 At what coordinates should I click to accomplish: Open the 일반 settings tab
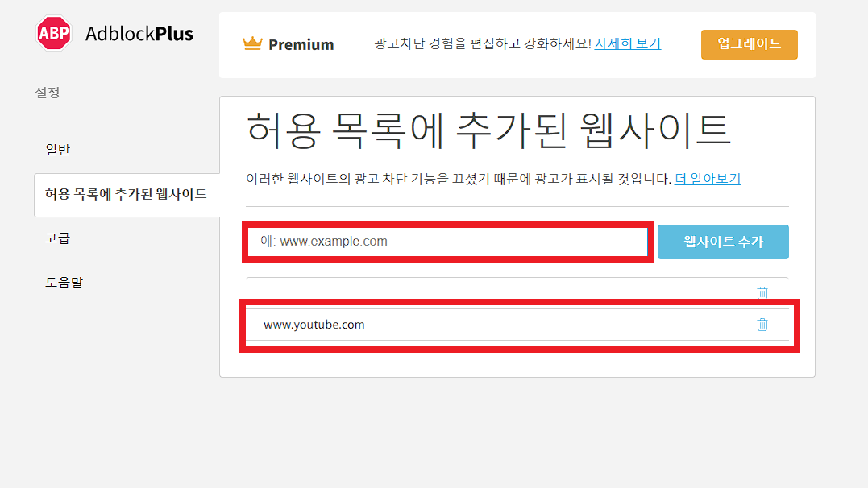57,150
